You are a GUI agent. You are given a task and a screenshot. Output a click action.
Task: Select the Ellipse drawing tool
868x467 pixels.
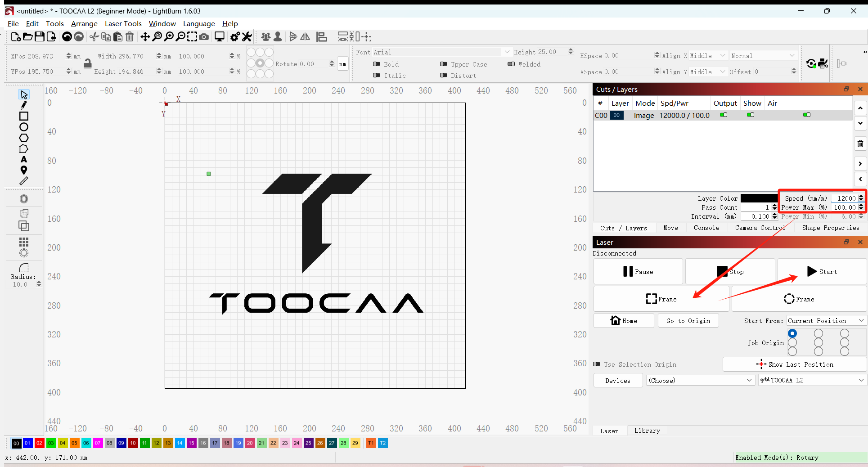click(x=24, y=127)
